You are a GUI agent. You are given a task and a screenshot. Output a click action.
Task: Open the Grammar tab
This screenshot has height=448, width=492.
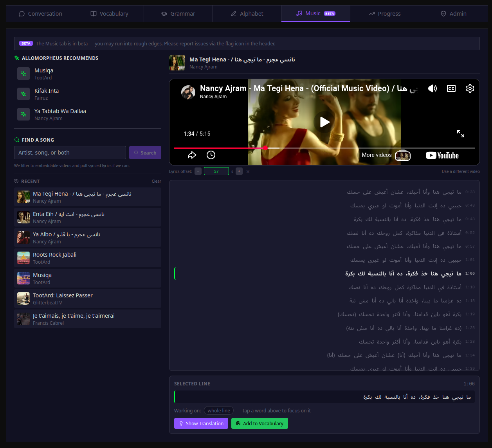178,14
